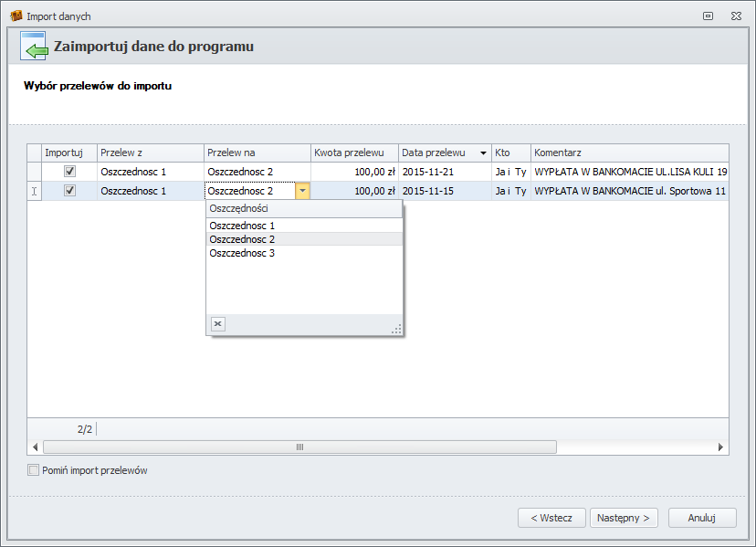Maximize the Import danych window
Screen dimensions: 756x547
tap(708, 16)
